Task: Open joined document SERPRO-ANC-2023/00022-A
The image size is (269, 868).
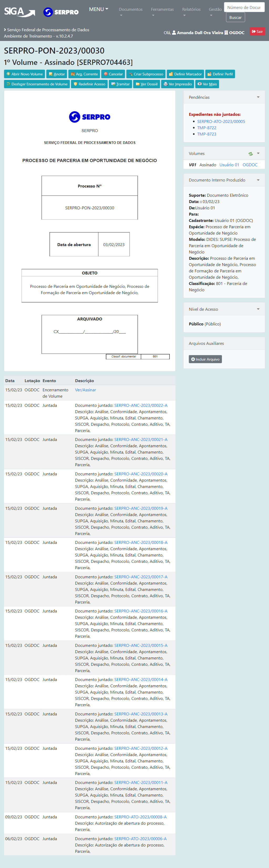Action: (141, 405)
